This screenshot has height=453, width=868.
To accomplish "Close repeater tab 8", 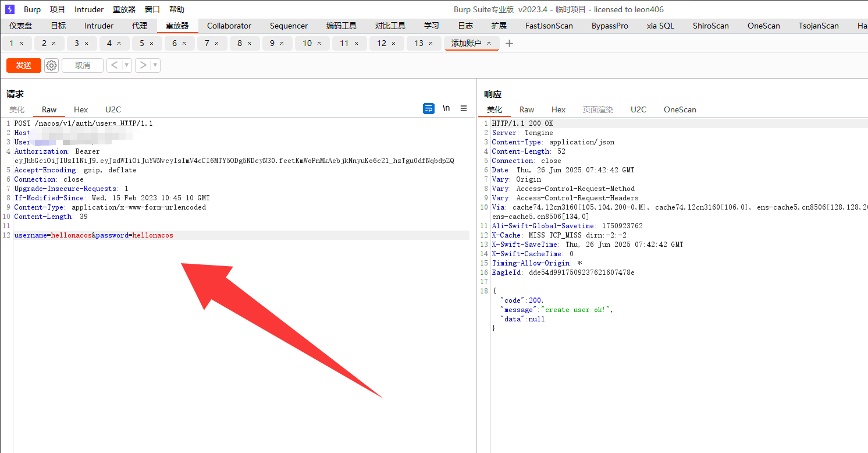I will pos(250,44).
